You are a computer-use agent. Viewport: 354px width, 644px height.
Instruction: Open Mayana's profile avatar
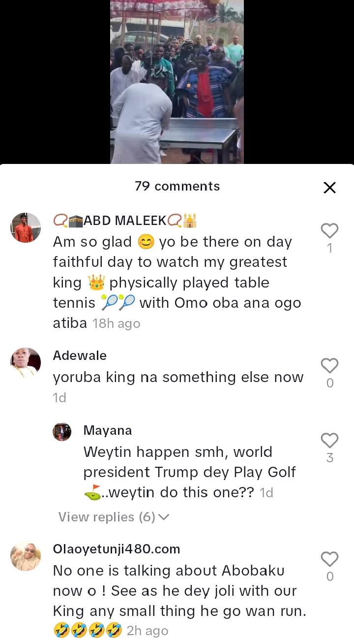pyautogui.click(x=62, y=431)
